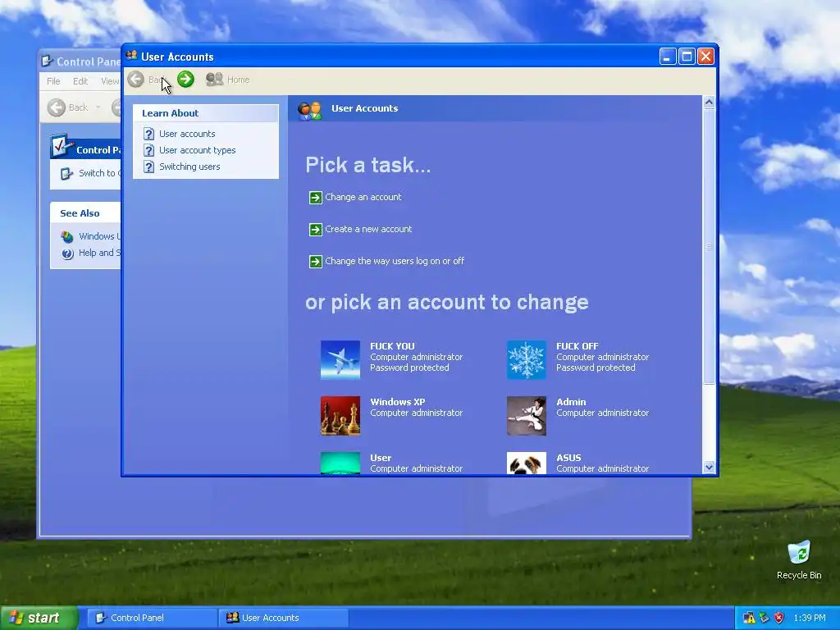Screen dimensions: 840x630
Task: Open help topic User accounts
Action: tap(187, 134)
